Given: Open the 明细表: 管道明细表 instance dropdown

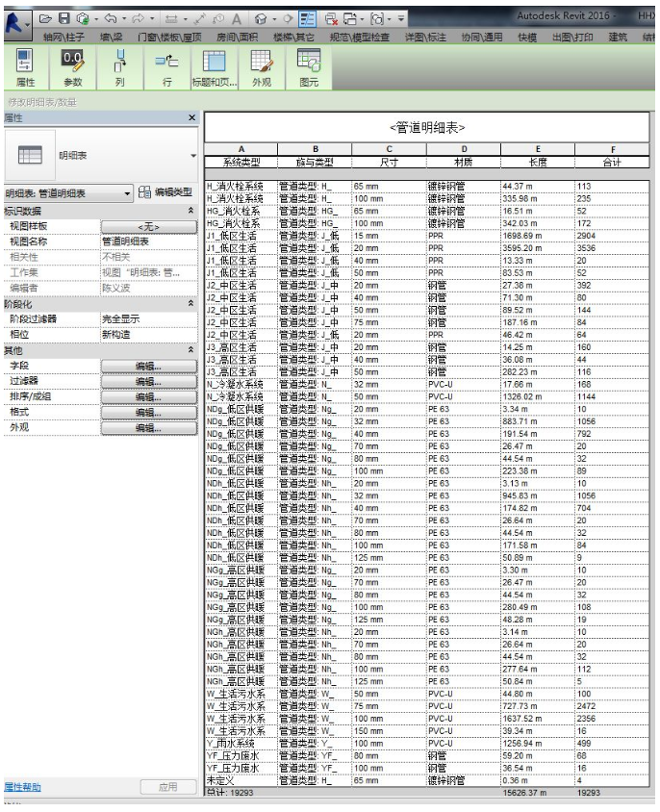Looking at the screenshot, I should (68, 193).
